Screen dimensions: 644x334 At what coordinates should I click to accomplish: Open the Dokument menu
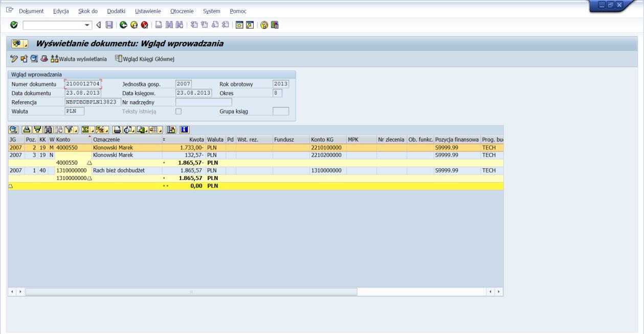(x=31, y=11)
